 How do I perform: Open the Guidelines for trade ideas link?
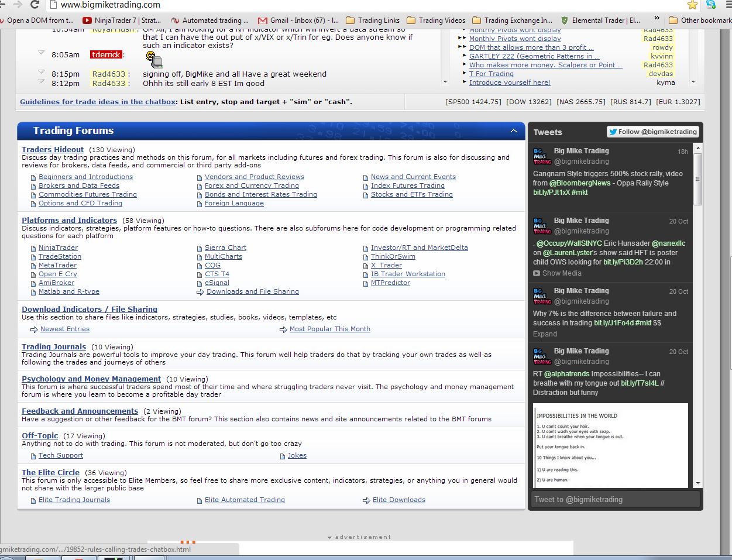click(x=98, y=102)
